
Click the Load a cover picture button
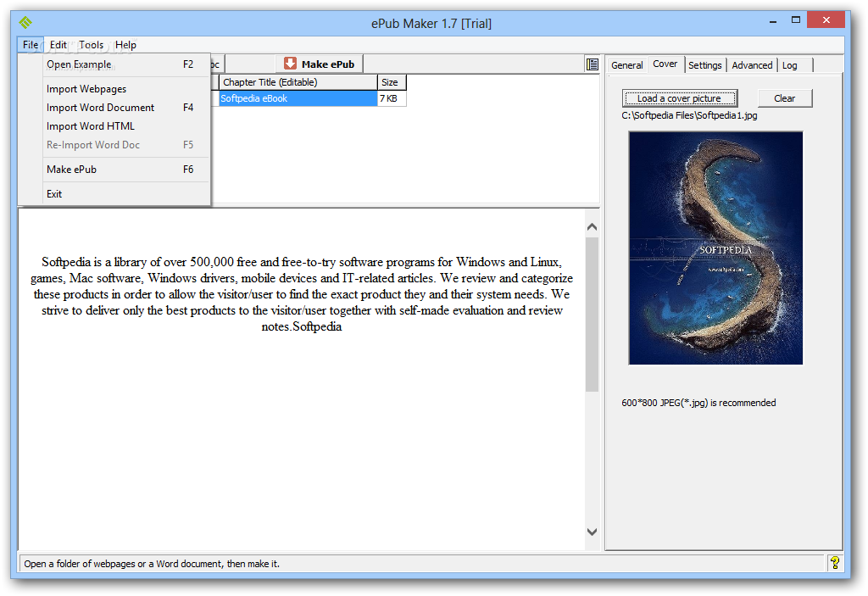[679, 98]
